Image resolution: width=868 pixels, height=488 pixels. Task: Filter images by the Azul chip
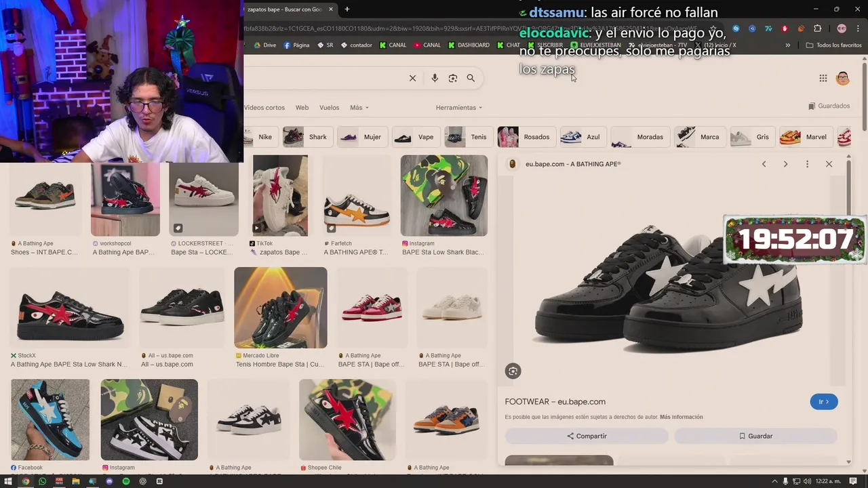(582, 137)
